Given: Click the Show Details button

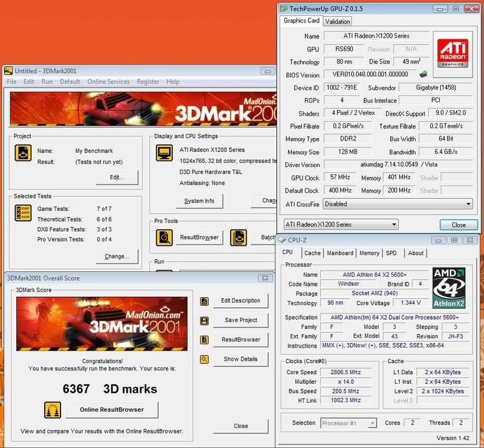Looking at the screenshot, I should pos(241,359).
